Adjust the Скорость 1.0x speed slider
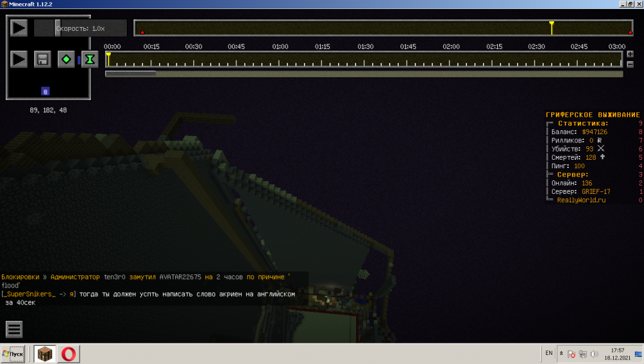 [80, 28]
